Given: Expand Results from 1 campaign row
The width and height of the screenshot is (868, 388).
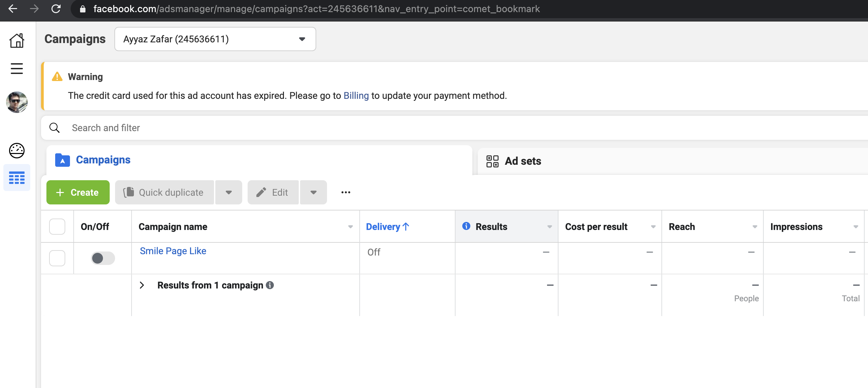Looking at the screenshot, I should [142, 285].
